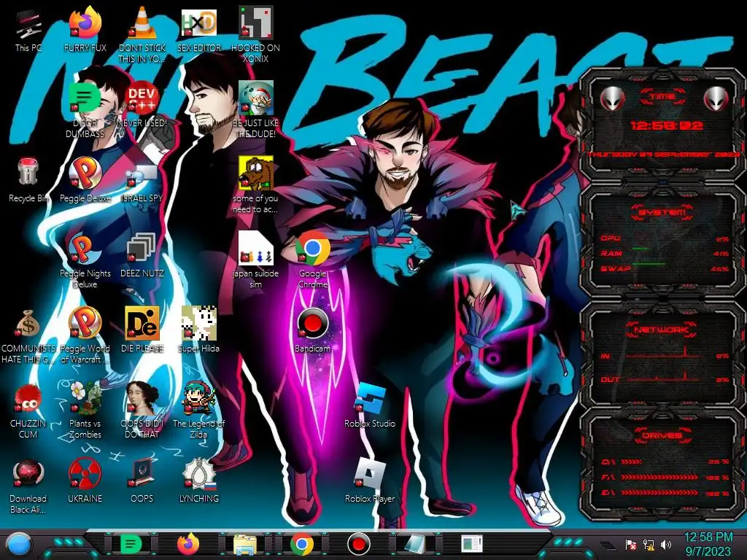Open the C:\ drive entry in the Drives widget
This screenshot has width=747, height=560.
coord(665,462)
